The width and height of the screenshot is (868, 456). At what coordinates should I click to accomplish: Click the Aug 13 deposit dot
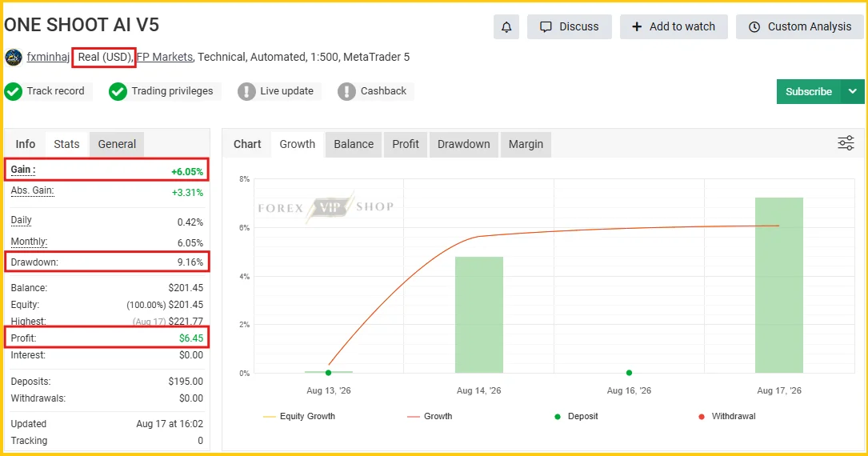click(x=328, y=373)
